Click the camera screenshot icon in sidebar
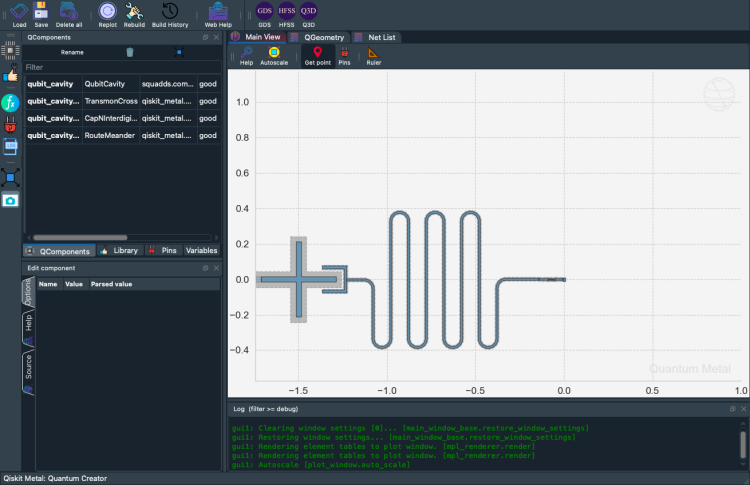750x485 pixels. click(x=11, y=200)
